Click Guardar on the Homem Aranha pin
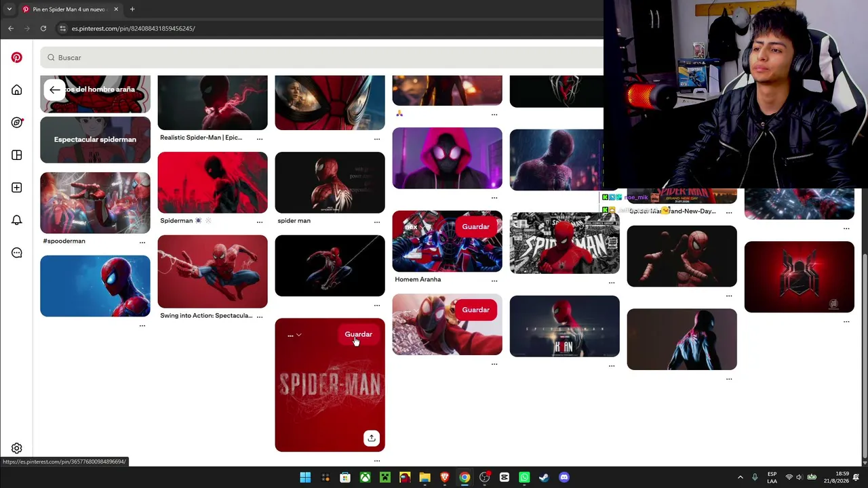Screen dimensions: 868x488 click(475, 226)
